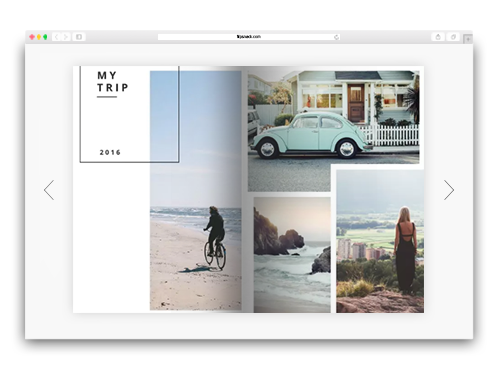Minimize the window with the yellow button
The height and width of the screenshot is (375, 500).
[x=39, y=37]
